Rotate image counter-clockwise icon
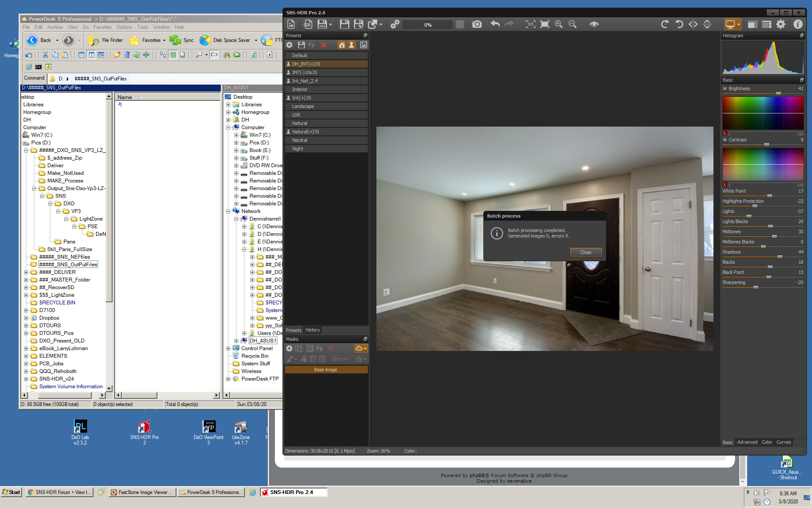The image size is (812, 508). click(679, 25)
